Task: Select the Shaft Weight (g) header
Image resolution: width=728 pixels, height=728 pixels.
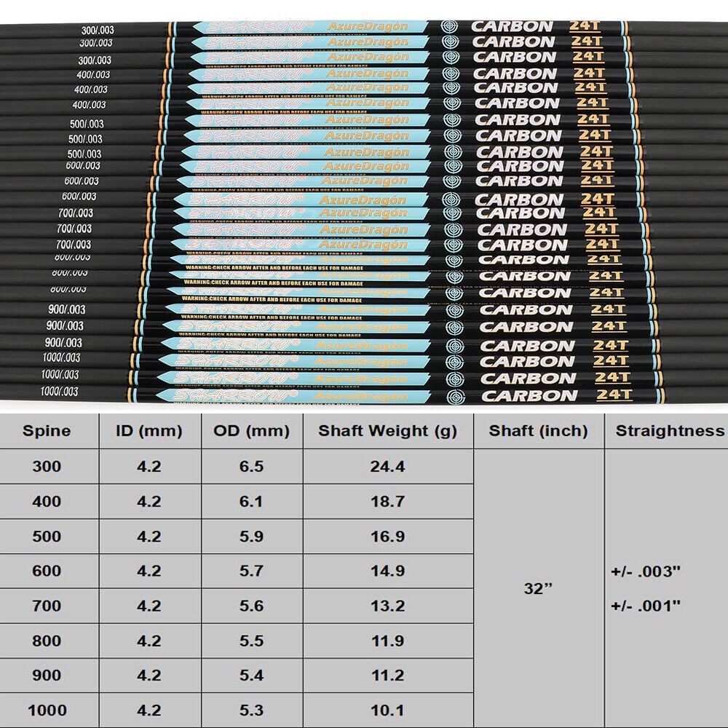Action: [387, 430]
